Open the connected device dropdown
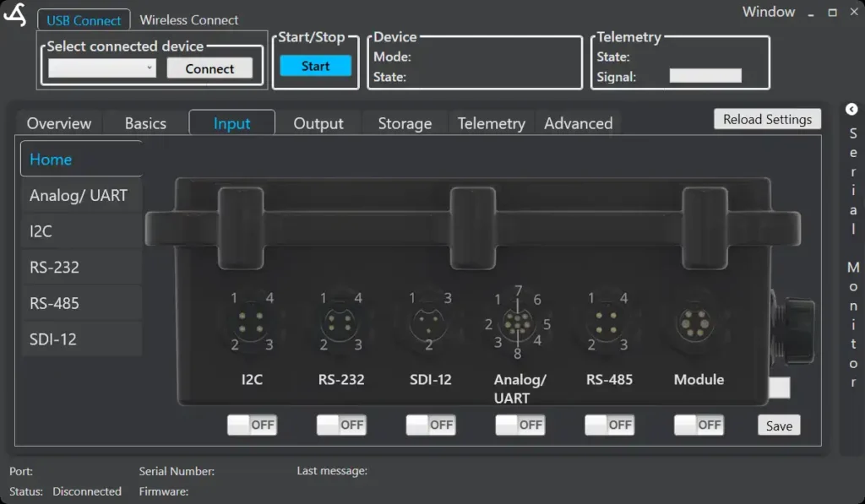This screenshot has height=504, width=865. (x=102, y=68)
